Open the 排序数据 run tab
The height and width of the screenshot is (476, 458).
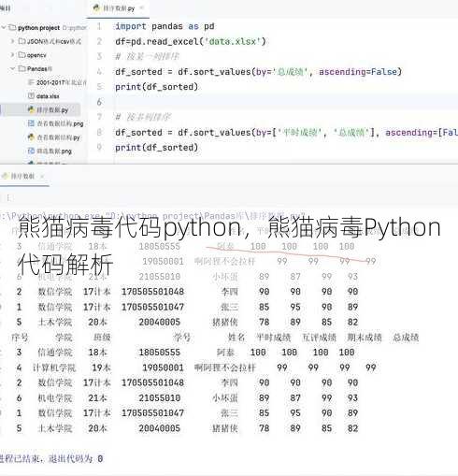coord(21,176)
